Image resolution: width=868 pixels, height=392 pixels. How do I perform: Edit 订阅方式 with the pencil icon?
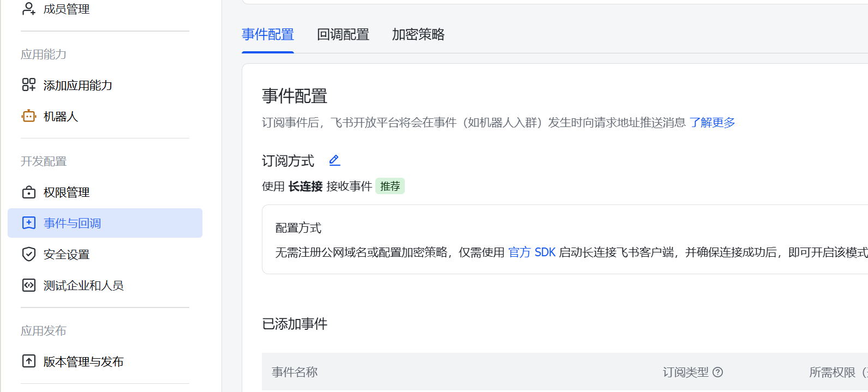(334, 160)
